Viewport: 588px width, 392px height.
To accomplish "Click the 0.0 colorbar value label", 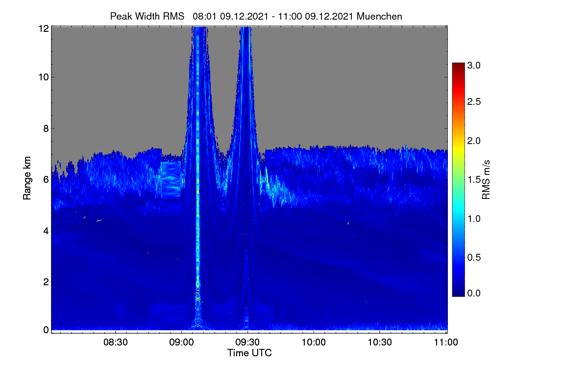I will 474,293.
